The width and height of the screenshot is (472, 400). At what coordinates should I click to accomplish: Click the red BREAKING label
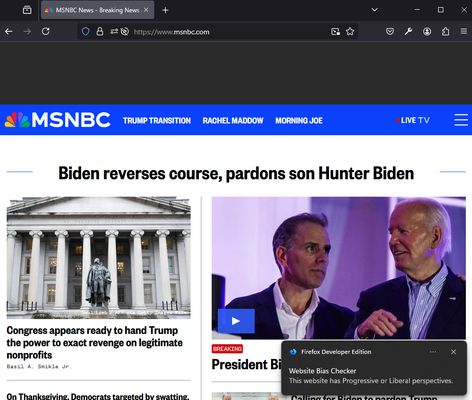(x=227, y=349)
